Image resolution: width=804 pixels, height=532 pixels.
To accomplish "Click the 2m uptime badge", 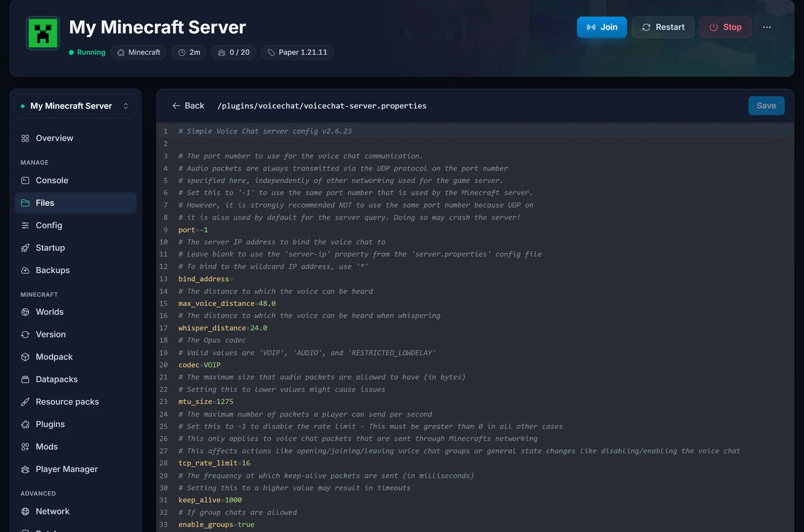I will click(x=189, y=52).
